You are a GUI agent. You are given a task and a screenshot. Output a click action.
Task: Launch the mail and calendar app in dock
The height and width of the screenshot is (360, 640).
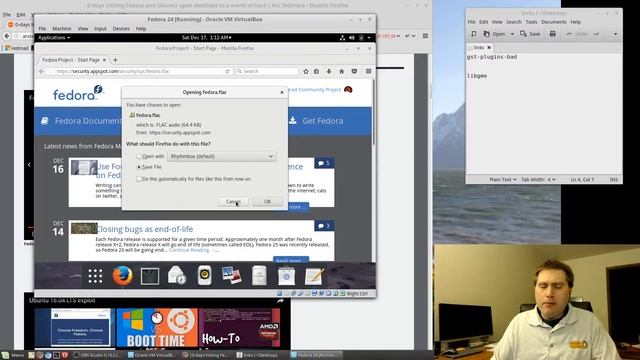point(177,276)
